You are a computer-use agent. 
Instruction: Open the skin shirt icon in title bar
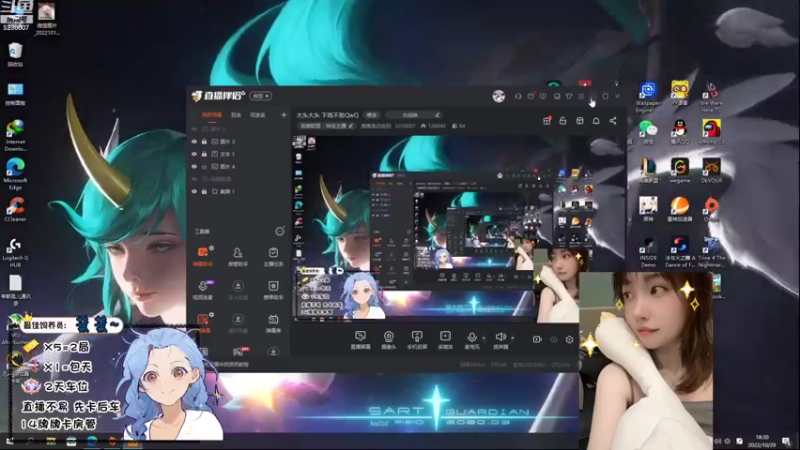click(569, 96)
